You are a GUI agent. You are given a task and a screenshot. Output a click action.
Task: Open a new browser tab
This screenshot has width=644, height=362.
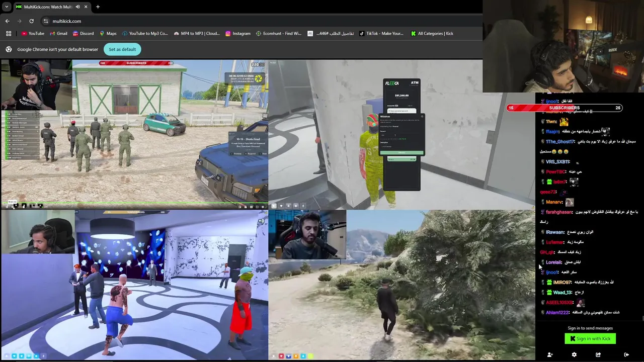point(98,7)
